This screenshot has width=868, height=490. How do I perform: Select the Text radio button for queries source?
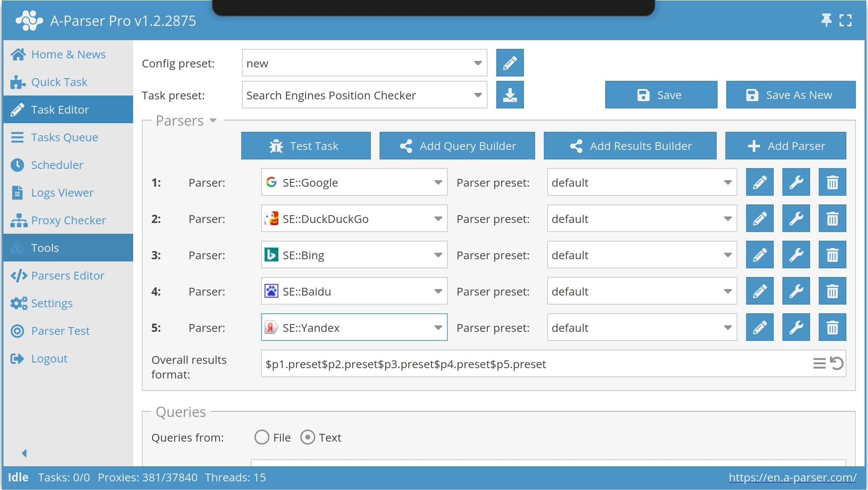308,437
